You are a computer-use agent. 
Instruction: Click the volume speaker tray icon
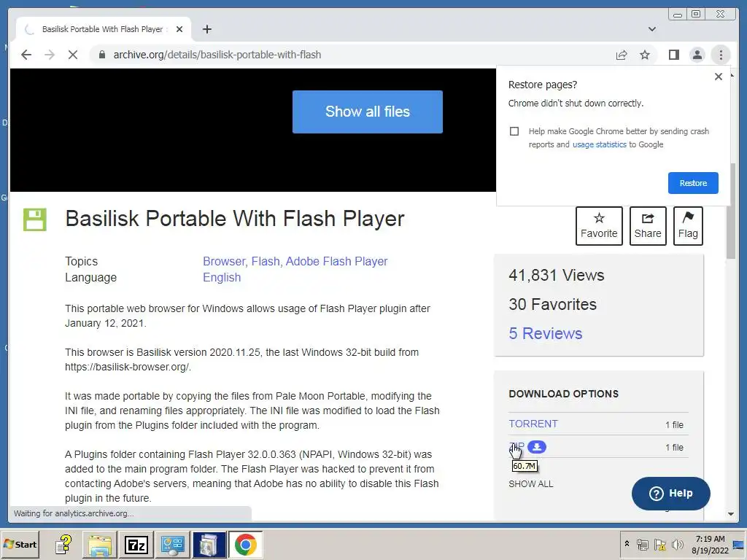click(x=676, y=545)
